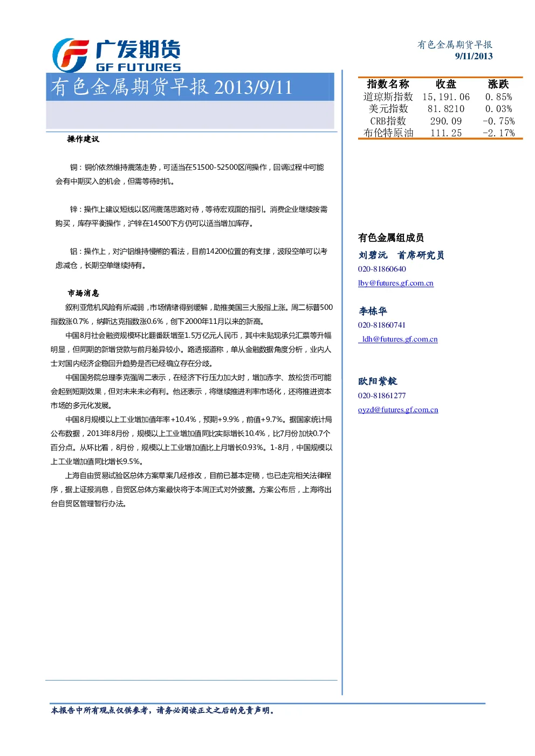Image resolution: width=535 pixels, height=756 pixels.
Task: Click the aluminum advice paragraph starting 铝：
Action: (x=191, y=259)
